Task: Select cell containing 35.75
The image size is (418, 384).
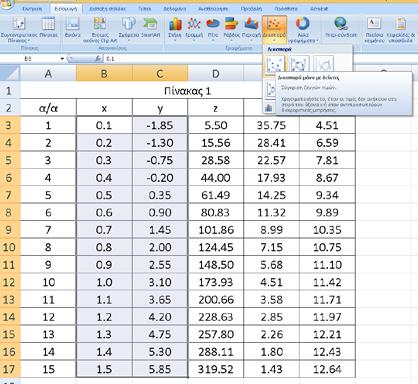Action: [271, 125]
